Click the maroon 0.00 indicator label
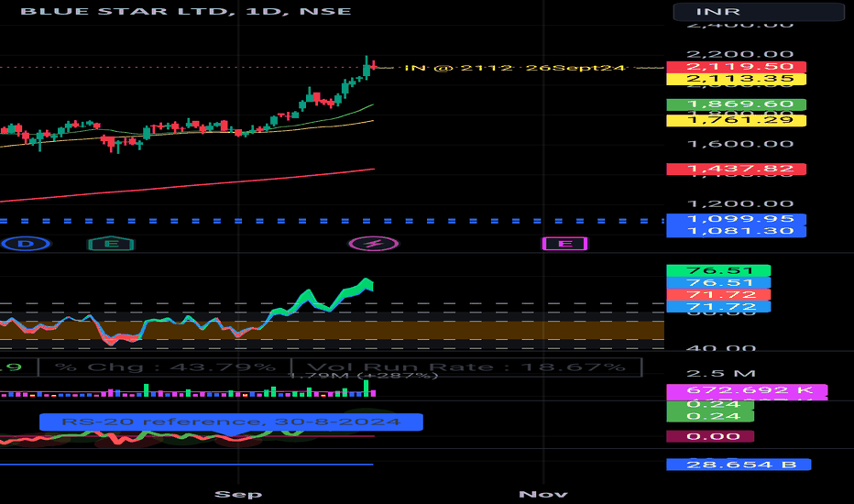 point(710,436)
